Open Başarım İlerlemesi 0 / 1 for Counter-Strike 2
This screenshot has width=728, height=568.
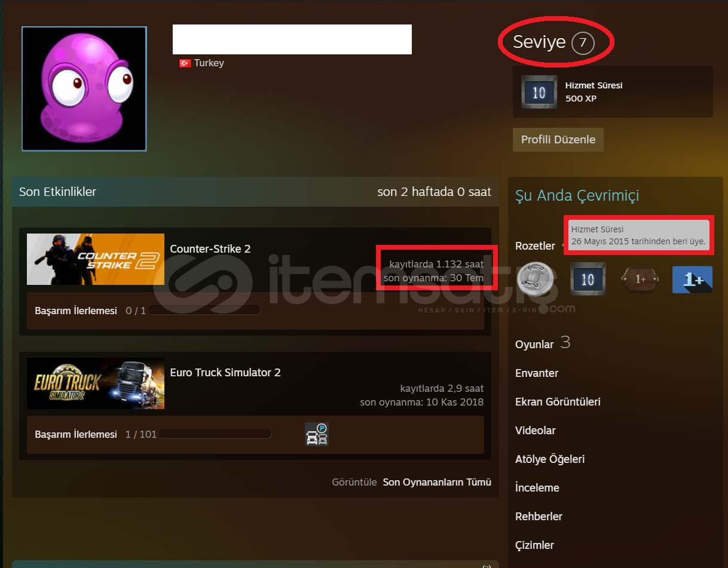coord(90,311)
